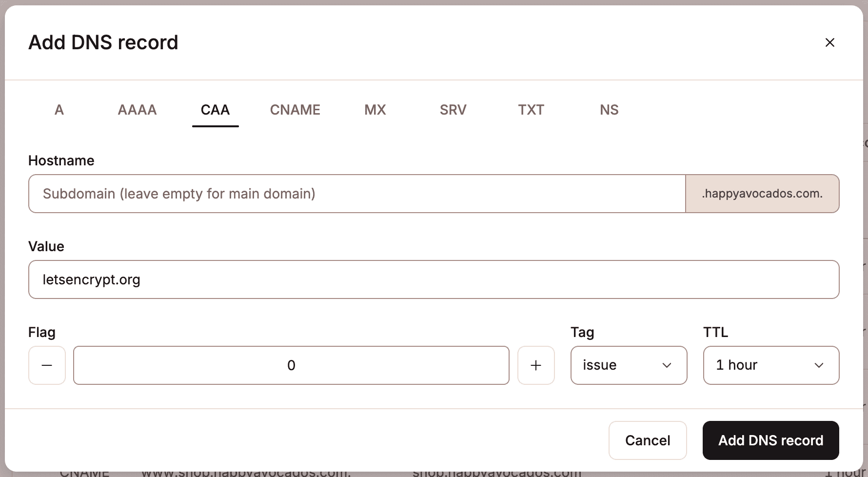Select the SRV record type
The height and width of the screenshot is (477, 868).
pos(453,110)
